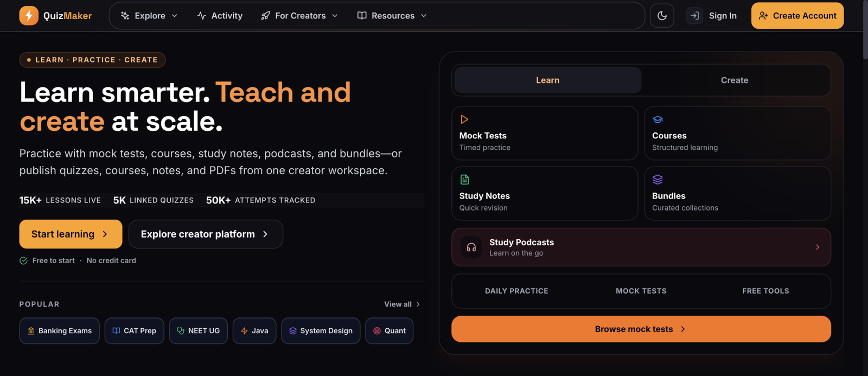The image size is (868, 376).
Task: Select the MOCK TESTS tab
Action: (x=641, y=291)
